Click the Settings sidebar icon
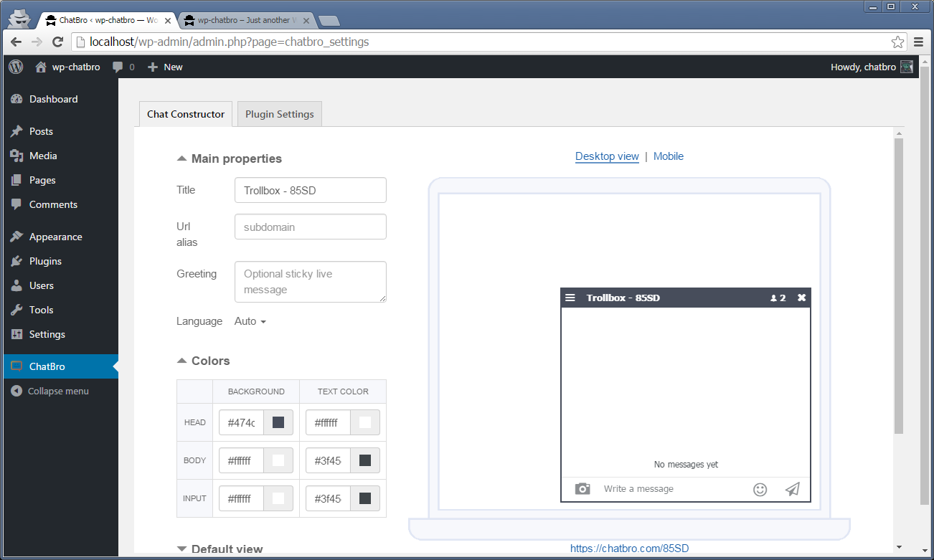This screenshot has height=560, width=934. pos(16,334)
